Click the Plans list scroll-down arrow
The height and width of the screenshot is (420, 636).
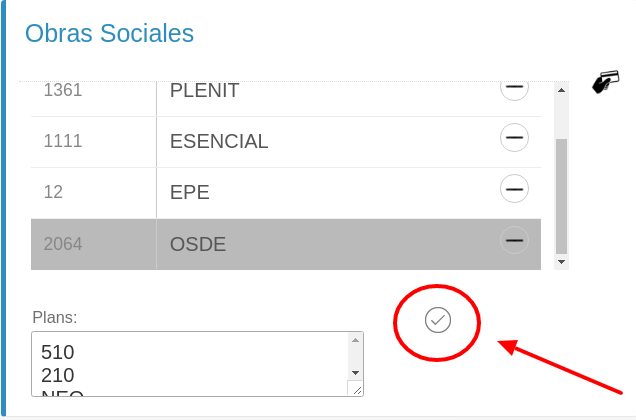coord(355,372)
